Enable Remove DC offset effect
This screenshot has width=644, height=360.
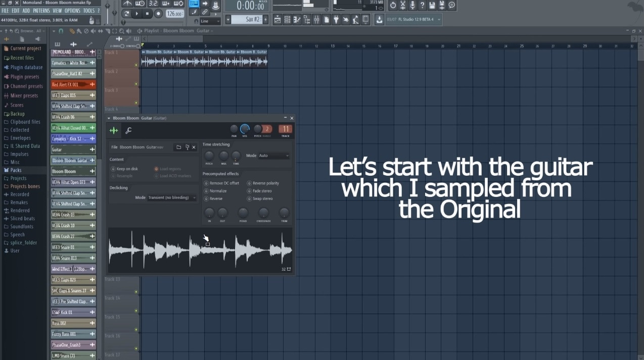coord(221,183)
